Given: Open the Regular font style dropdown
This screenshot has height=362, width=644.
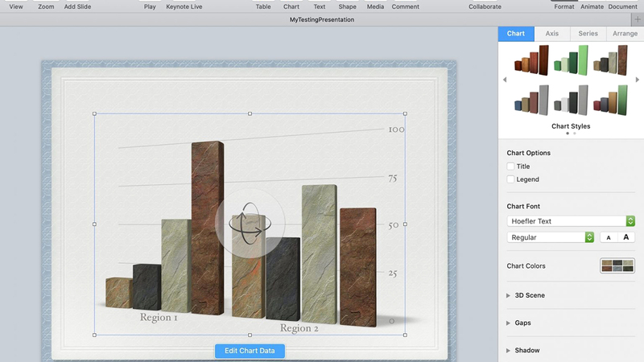Looking at the screenshot, I should (551, 237).
